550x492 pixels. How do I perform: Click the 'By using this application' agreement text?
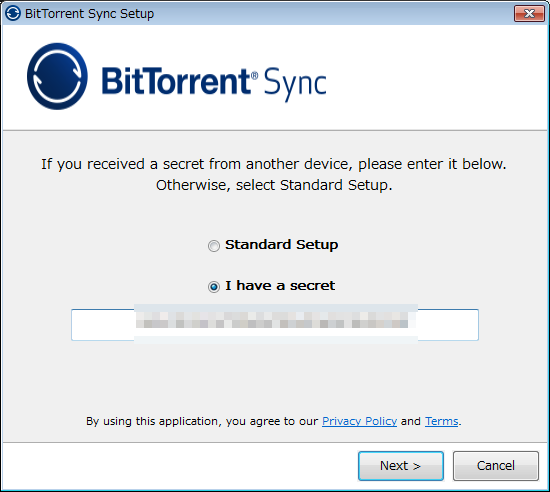[x=202, y=421]
